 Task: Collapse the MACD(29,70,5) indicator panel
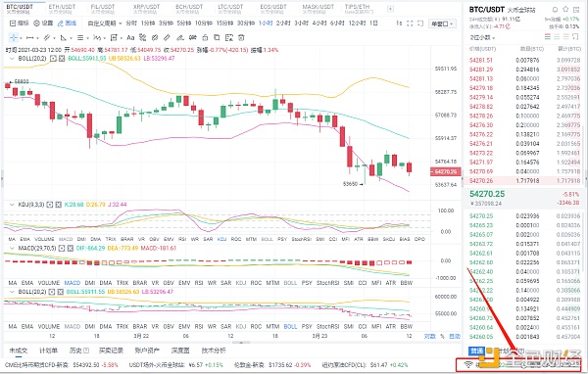(12, 248)
